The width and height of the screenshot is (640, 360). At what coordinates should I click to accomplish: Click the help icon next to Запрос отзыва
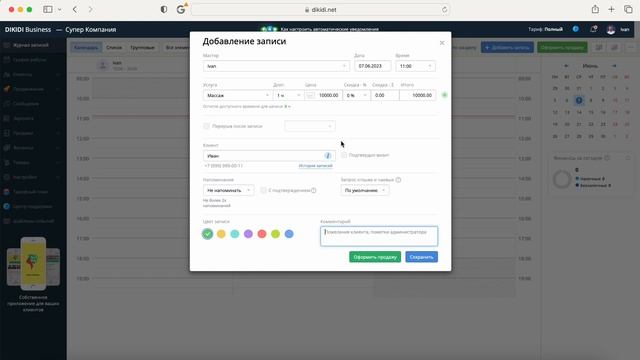coord(398,180)
